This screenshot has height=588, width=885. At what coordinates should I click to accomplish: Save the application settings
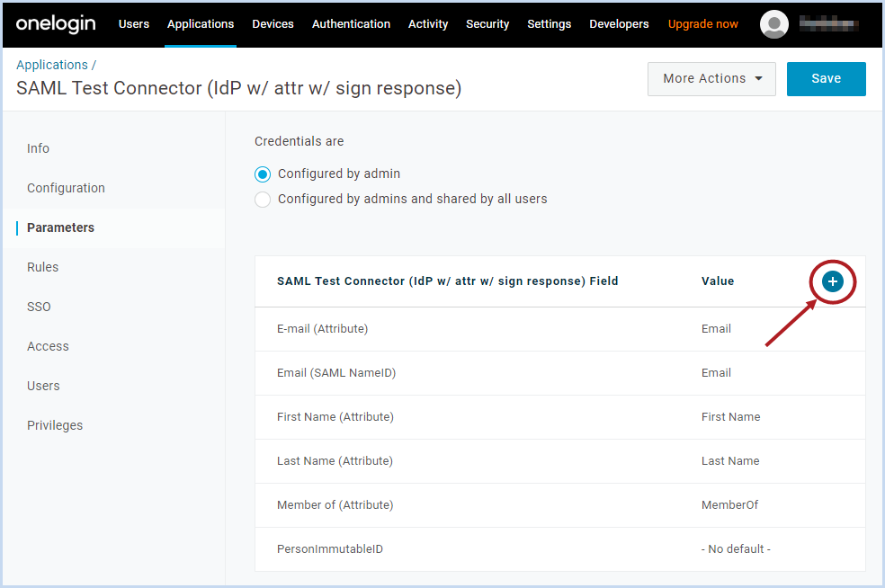point(827,79)
